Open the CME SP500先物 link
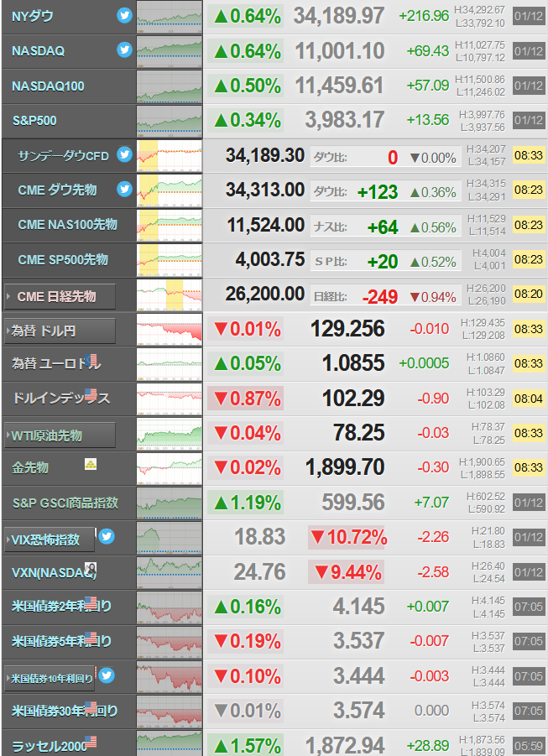The height and width of the screenshot is (756, 548). point(63,259)
